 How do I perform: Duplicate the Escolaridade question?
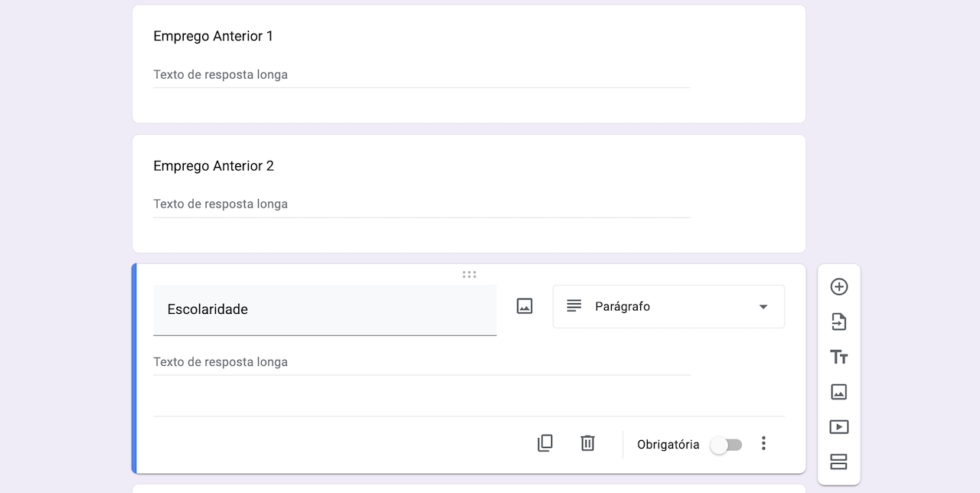[545, 443]
